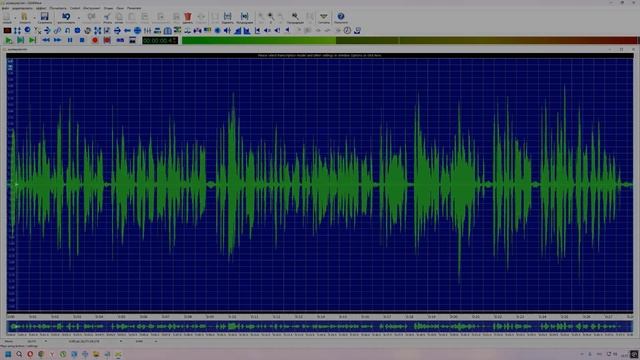Delete the selection with the red trash icon
The image size is (640, 360).
pos(188,17)
